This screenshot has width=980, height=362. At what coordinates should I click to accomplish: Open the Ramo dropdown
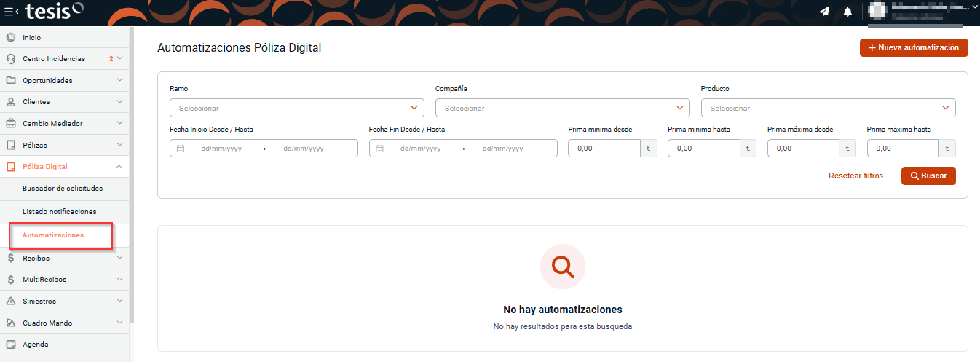click(297, 108)
